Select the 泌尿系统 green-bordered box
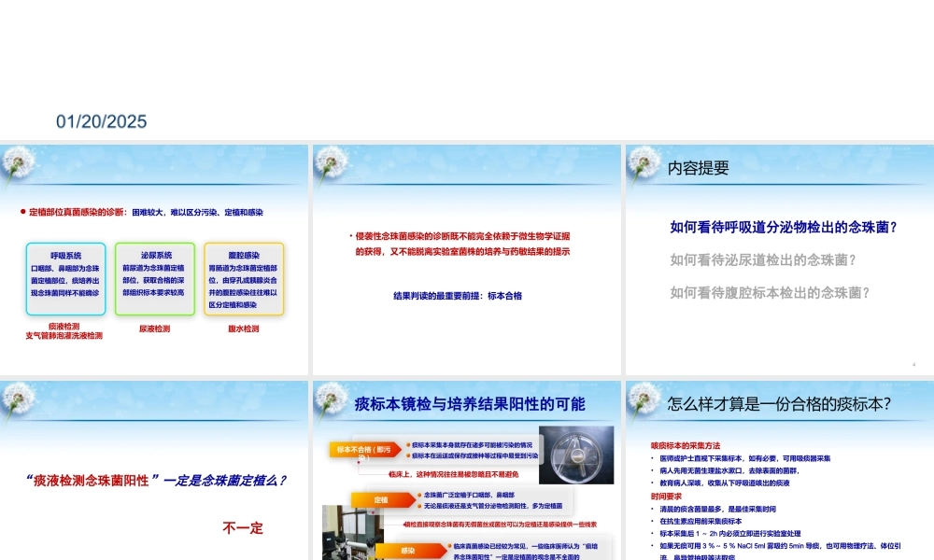934x560 pixels. [x=155, y=279]
